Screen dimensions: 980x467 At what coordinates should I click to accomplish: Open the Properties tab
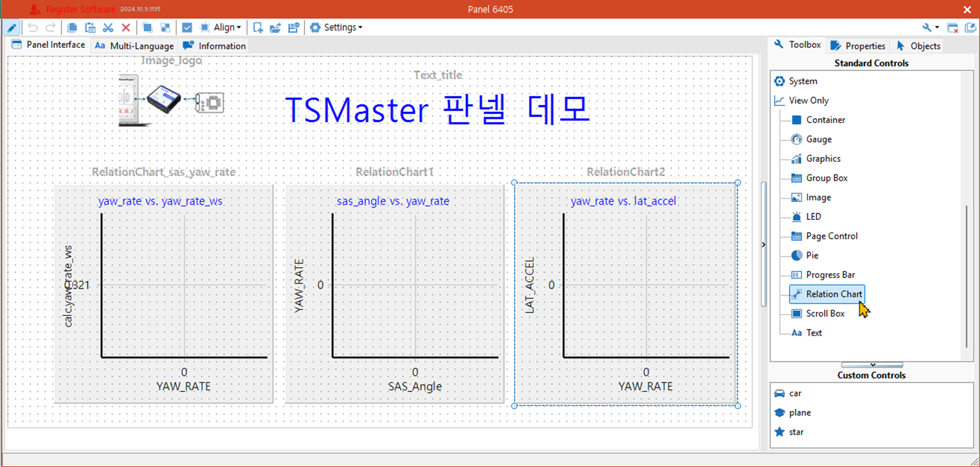pos(857,46)
